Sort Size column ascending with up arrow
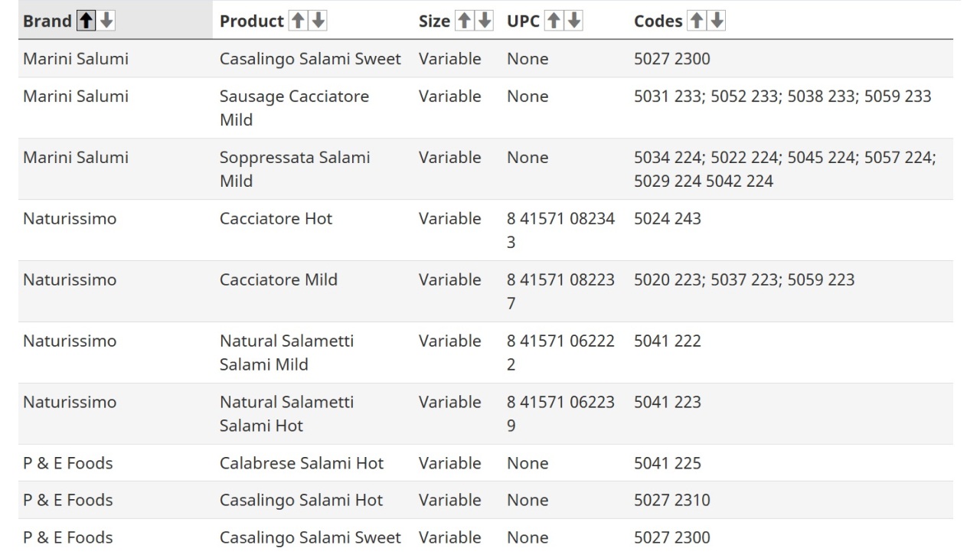This screenshot has width=980, height=555. click(x=463, y=21)
